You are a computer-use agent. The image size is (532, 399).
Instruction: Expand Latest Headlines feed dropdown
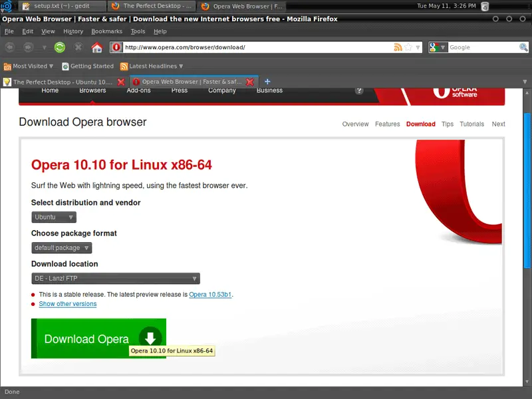tap(152, 66)
